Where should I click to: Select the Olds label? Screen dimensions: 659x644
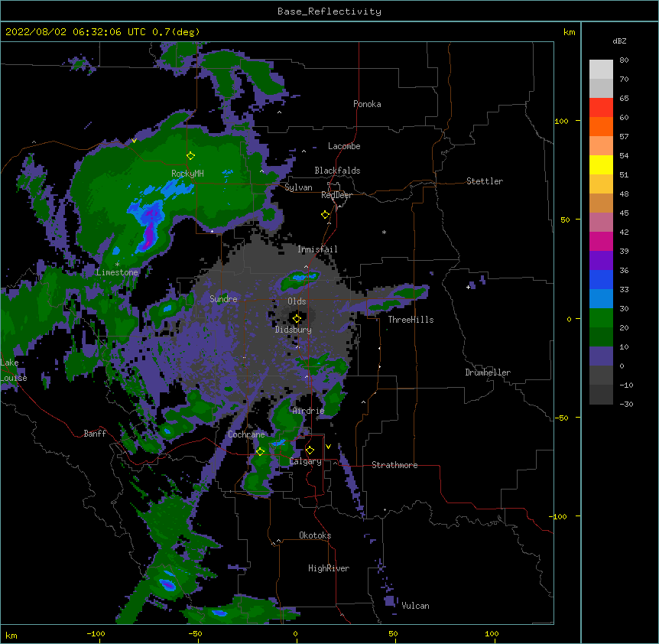[x=297, y=301]
